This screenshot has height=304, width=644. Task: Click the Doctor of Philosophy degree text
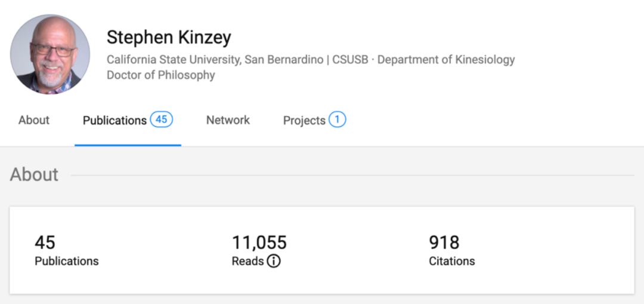tap(160, 75)
